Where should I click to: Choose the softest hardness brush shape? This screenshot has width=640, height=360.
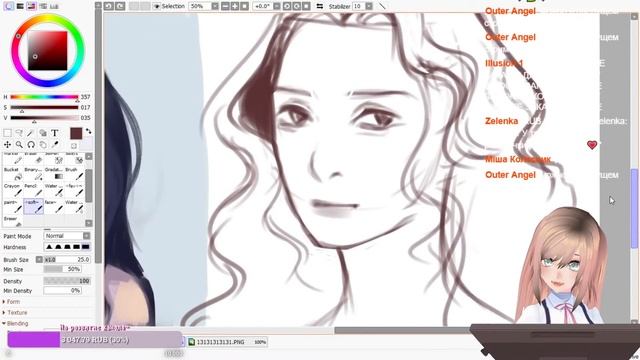click(x=49, y=247)
